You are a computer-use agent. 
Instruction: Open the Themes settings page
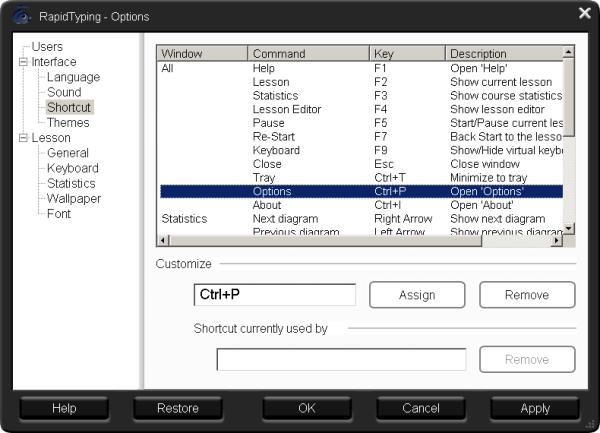point(68,122)
